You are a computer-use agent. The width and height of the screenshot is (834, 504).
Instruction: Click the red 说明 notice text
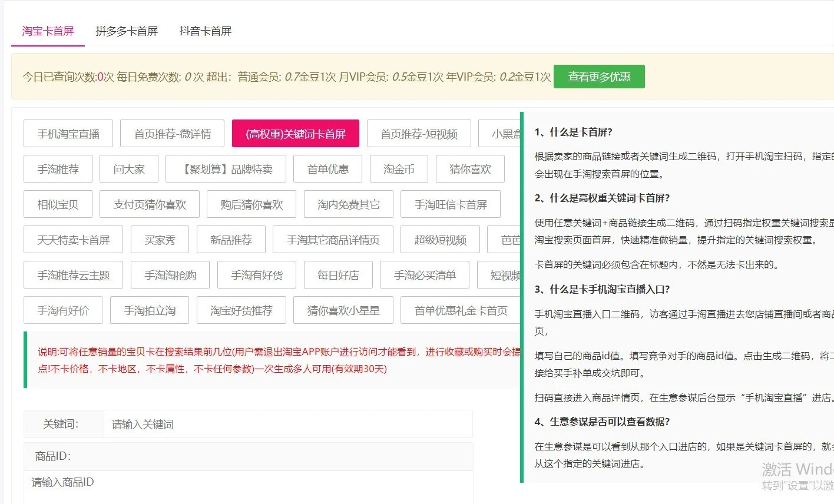(279, 360)
